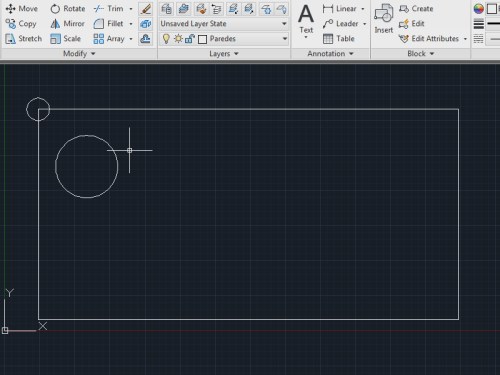Expand the Annotation panel
Viewport: 500px width, 375px height.
(x=330, y=53)
